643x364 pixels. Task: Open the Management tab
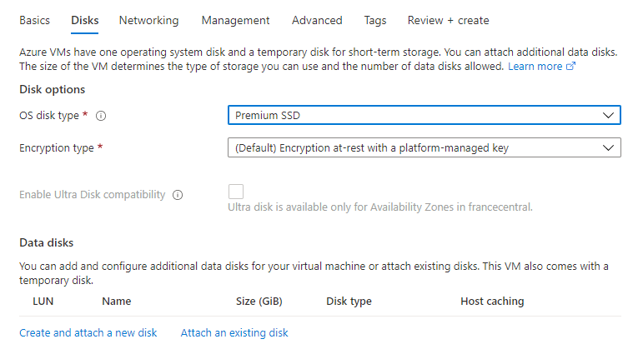click(x=235, y=20)
